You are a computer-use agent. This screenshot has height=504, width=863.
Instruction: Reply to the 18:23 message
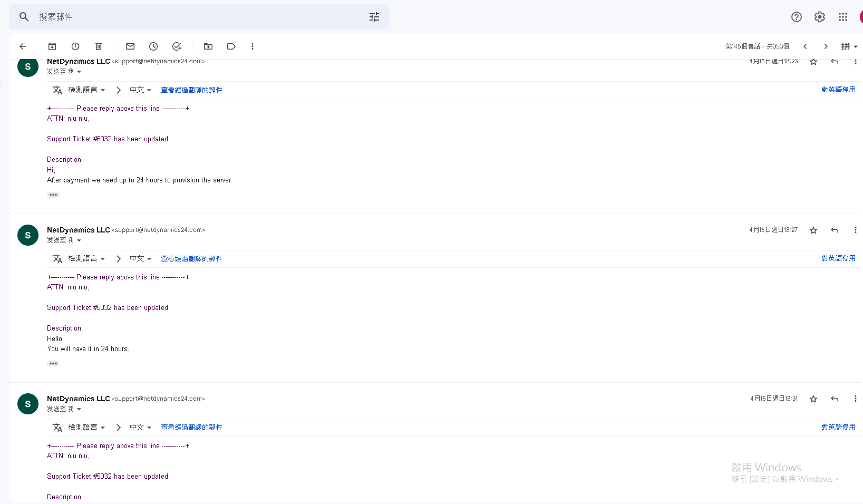point(835,62)
